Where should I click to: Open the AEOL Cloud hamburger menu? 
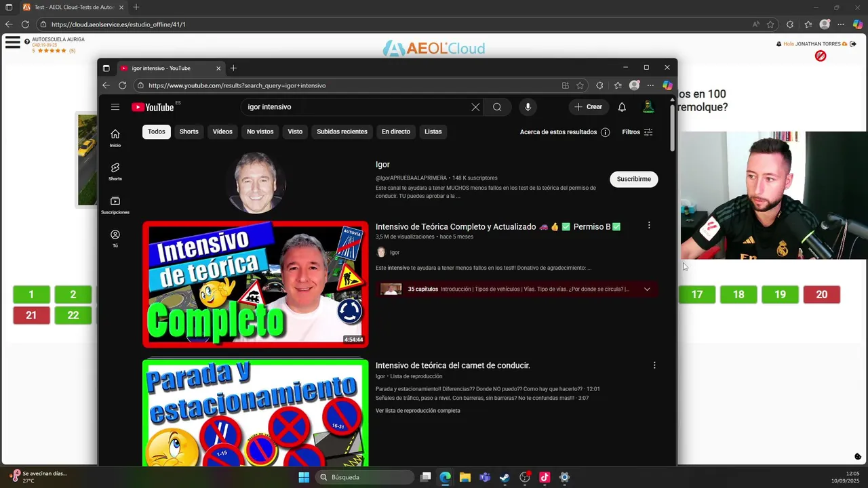(13, 42)
